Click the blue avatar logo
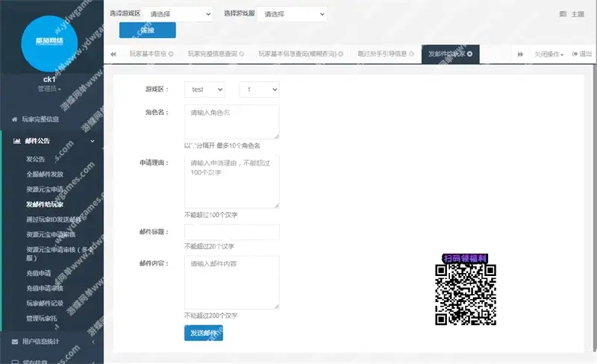 pos(49,43)
